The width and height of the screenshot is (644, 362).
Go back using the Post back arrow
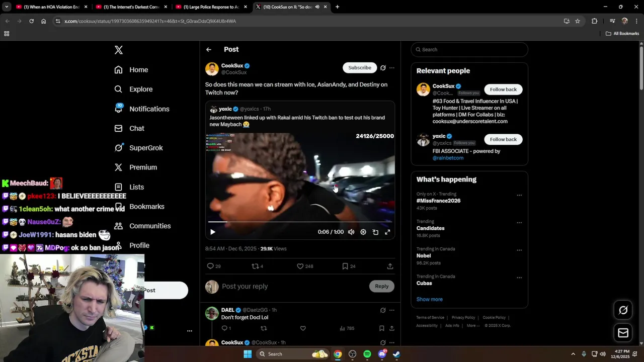[209, 49]
